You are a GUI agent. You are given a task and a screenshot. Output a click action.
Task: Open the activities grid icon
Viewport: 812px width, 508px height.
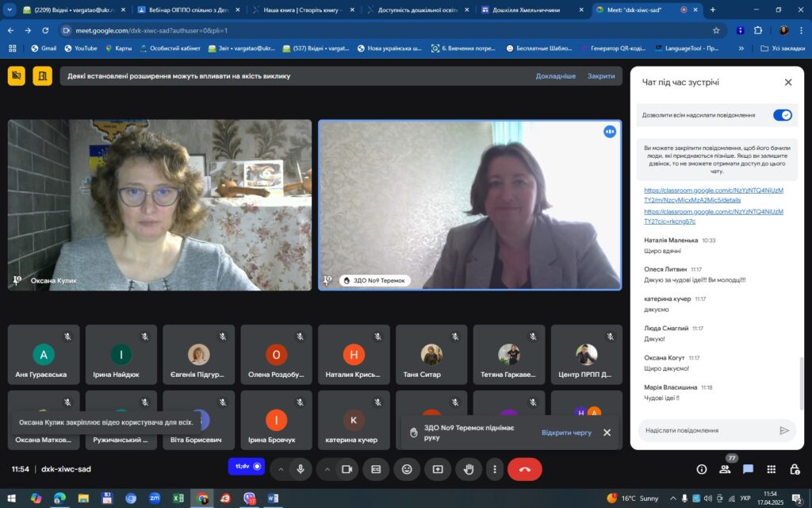[x=771, y=469]
